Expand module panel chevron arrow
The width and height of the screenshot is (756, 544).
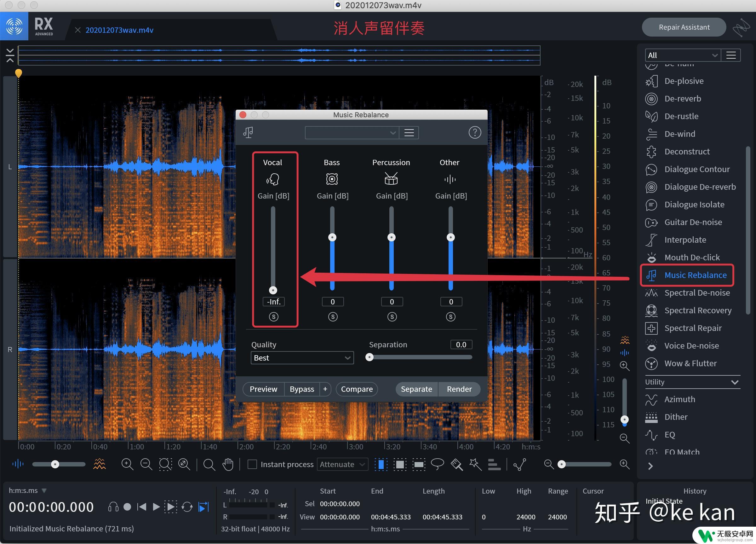pos(650,466)
